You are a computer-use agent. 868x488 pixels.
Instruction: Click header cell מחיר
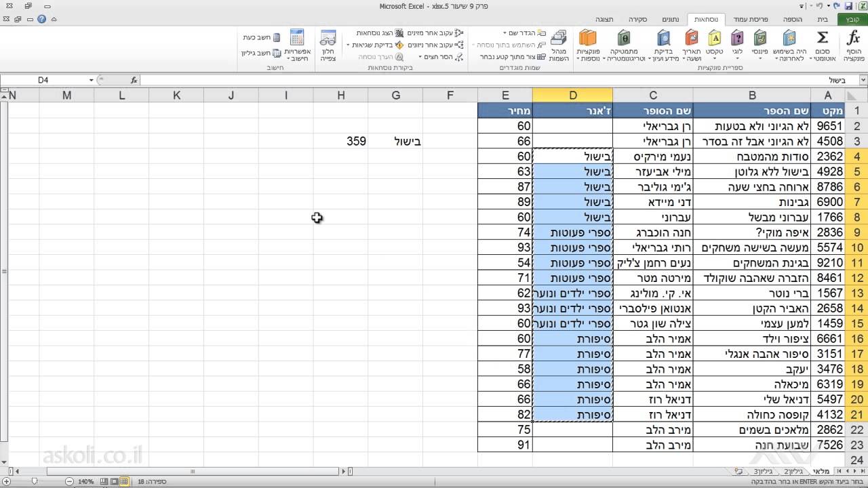(x=505, y=110)
